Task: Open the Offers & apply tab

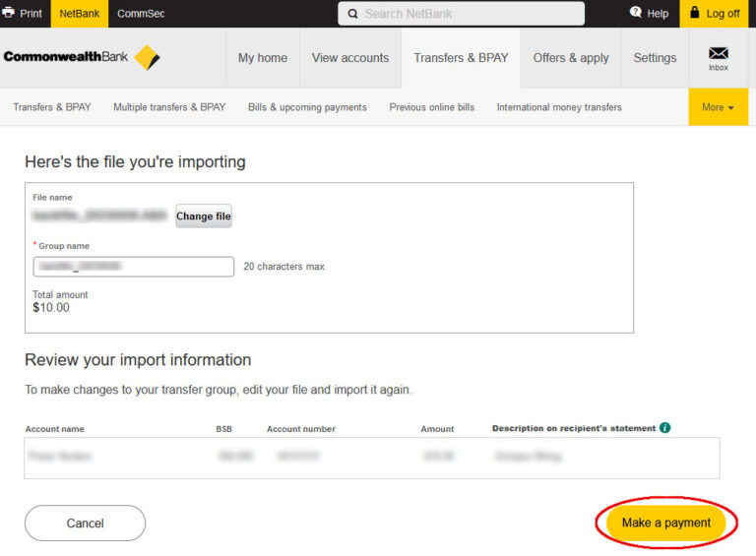Action: (571, 58)
